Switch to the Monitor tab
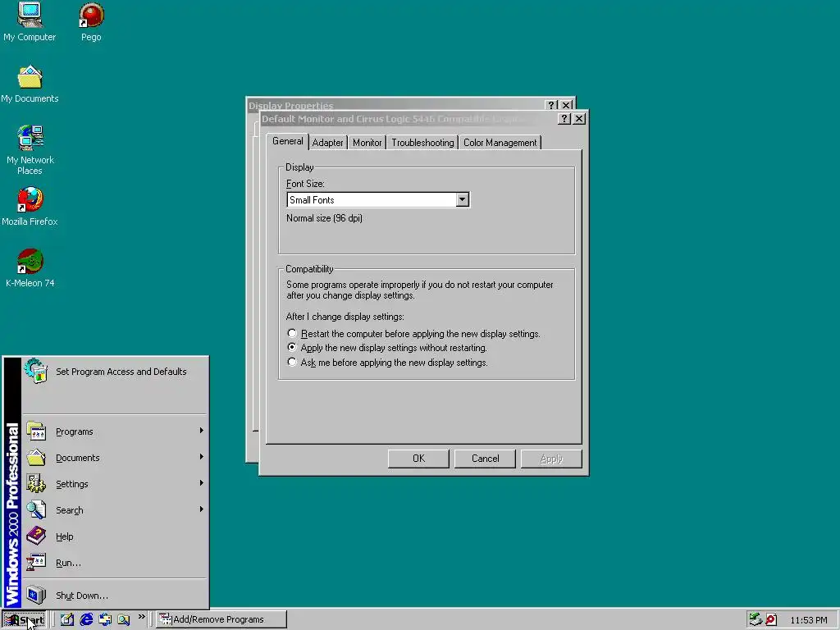Image resolution: width=840 pixels, height=630 pixels. 367,143
